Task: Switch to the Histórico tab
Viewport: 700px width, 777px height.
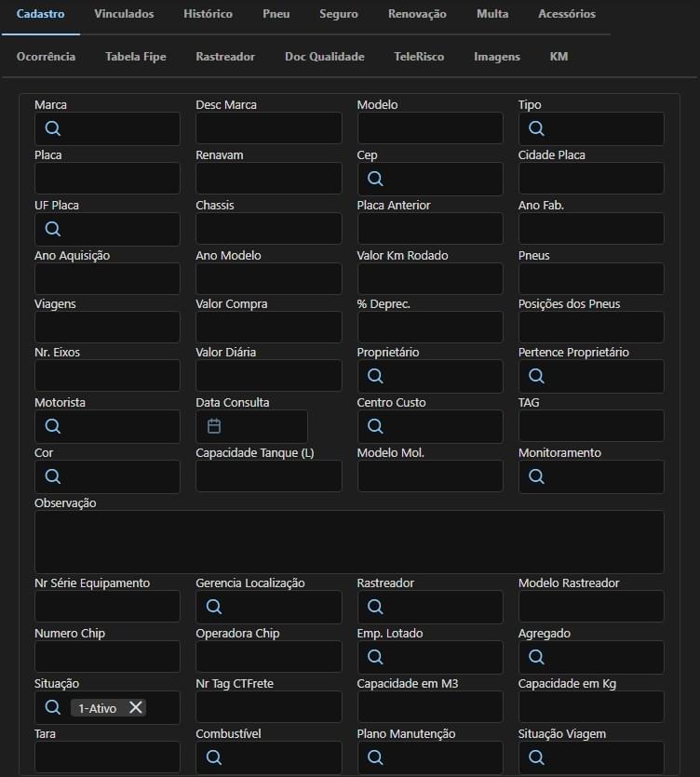Action: [x=208, y=14]
